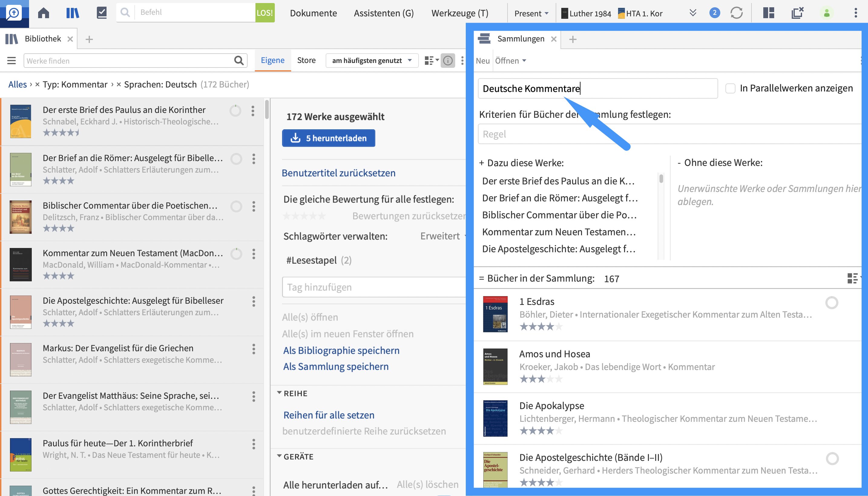Open the Logos home page icon
The height and width of the screenshot is (496, 868).
[x=44, y=13]
